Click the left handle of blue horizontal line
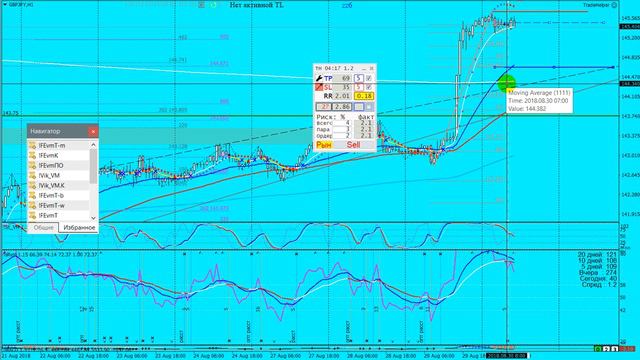This screenshot has height=360, width=640. click(494, 67)
